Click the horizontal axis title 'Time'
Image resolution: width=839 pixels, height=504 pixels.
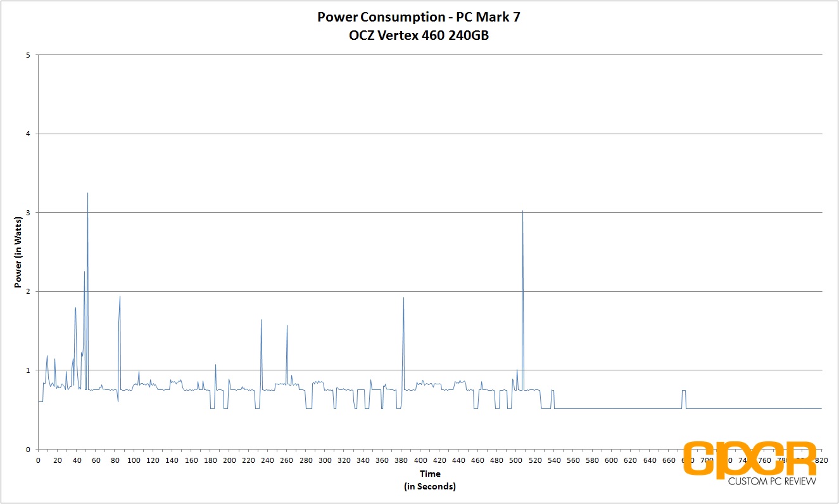point(429,474)
